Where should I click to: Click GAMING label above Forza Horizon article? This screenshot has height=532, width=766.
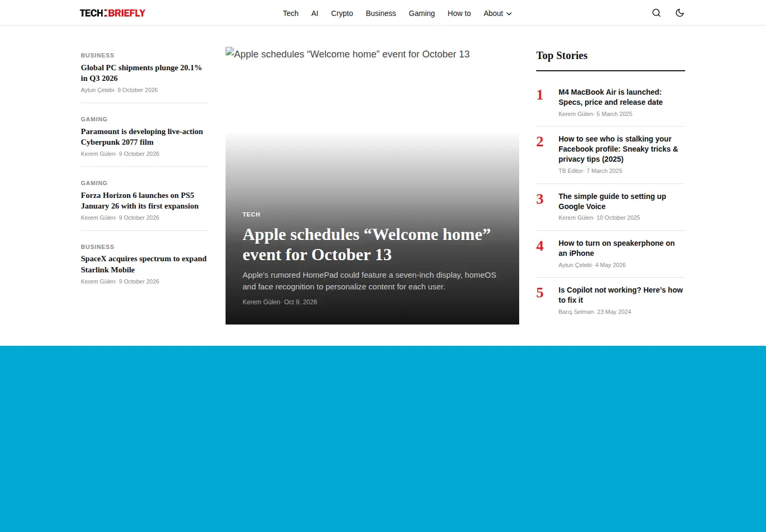pos(94,183)
